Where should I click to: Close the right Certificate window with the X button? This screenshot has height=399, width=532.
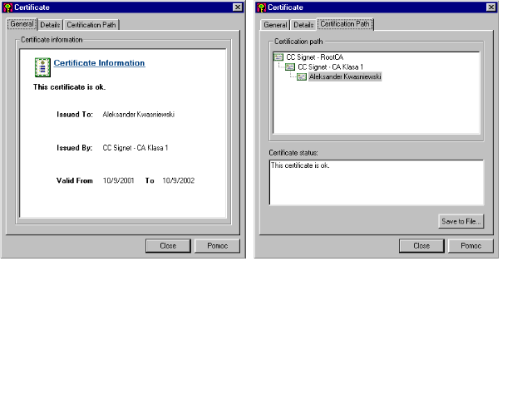pyautogui.click(x=491, y=7)
